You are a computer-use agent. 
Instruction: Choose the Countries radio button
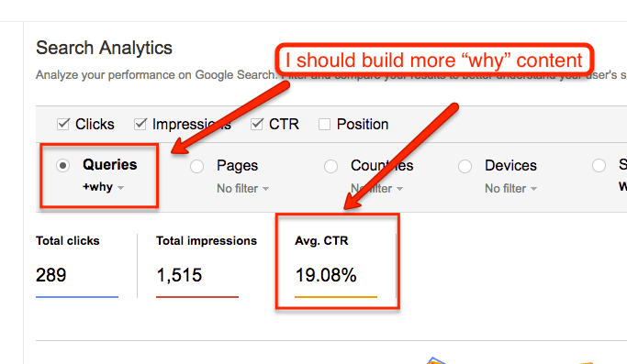tap(330, 166)
